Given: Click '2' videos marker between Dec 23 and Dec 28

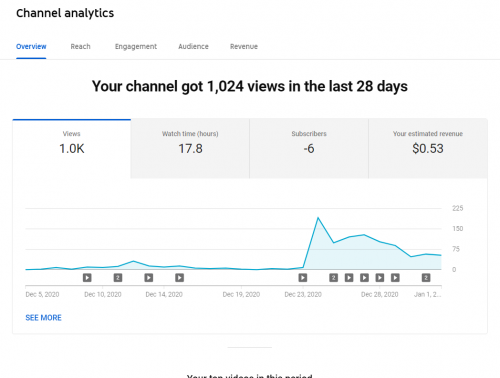Looking at the screenshot, I should click(x=333, y=278).
